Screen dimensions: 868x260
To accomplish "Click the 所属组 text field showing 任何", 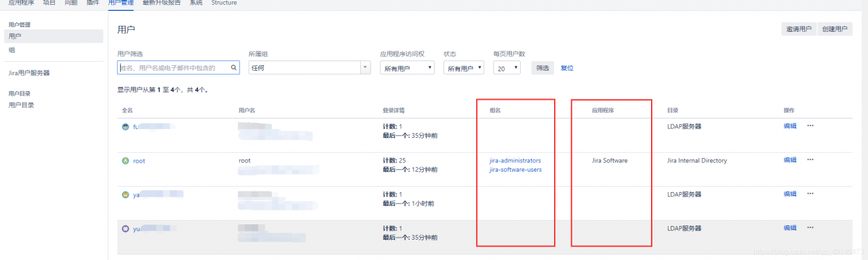I will click(304, 68).
